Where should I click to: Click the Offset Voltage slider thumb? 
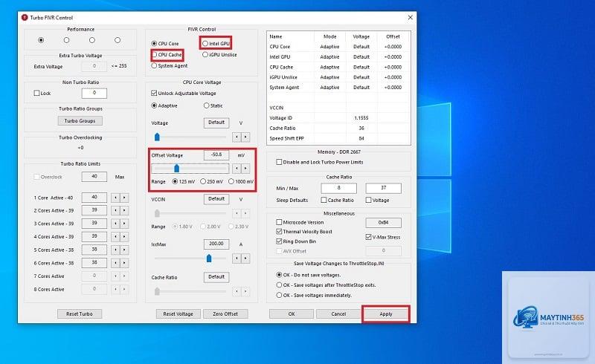176,168
